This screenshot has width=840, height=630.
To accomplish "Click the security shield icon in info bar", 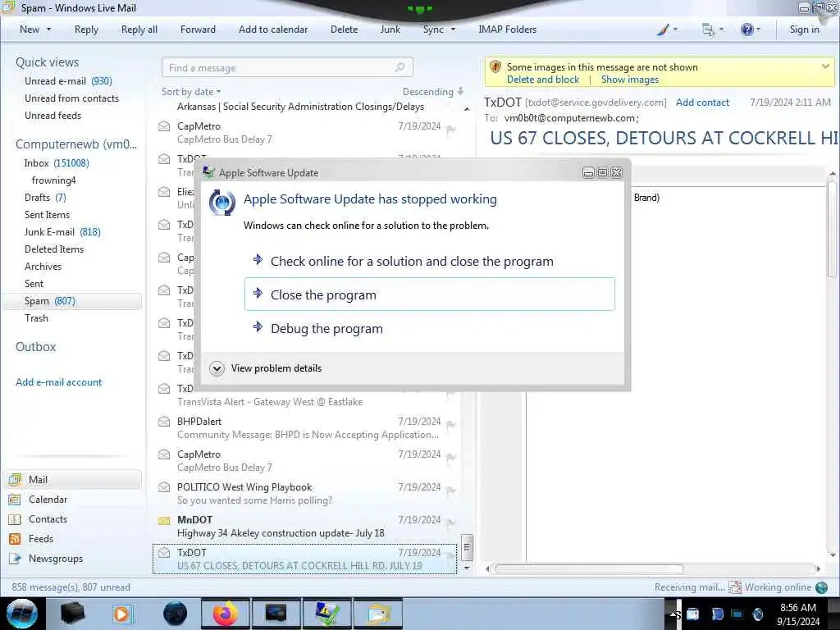I will tap(495, 67).
